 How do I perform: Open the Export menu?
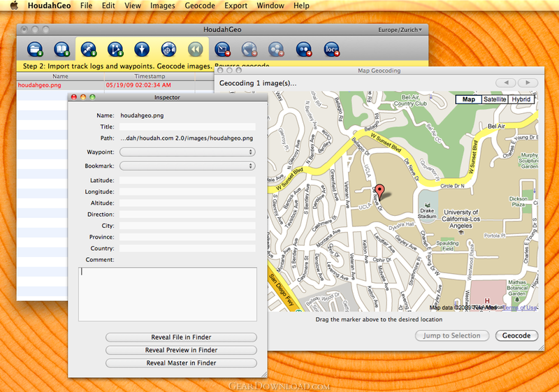[235, 6]
